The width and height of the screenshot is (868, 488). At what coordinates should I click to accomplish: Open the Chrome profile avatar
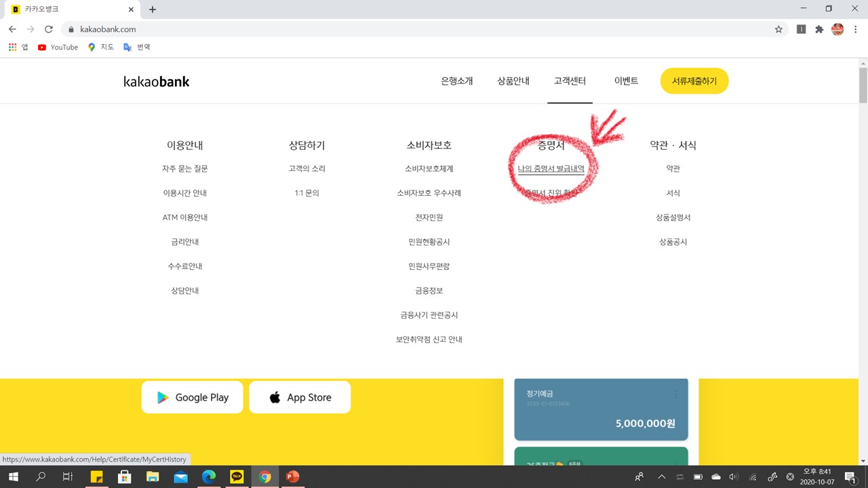[837, 29]
